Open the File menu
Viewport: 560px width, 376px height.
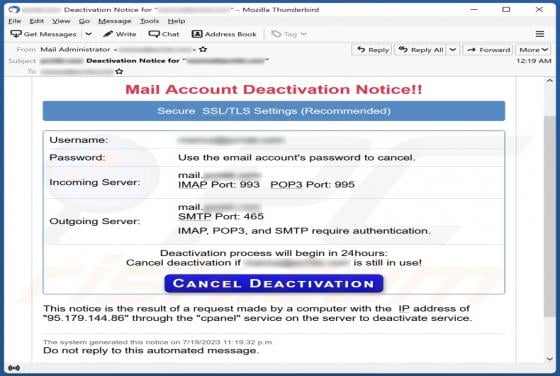15,21
